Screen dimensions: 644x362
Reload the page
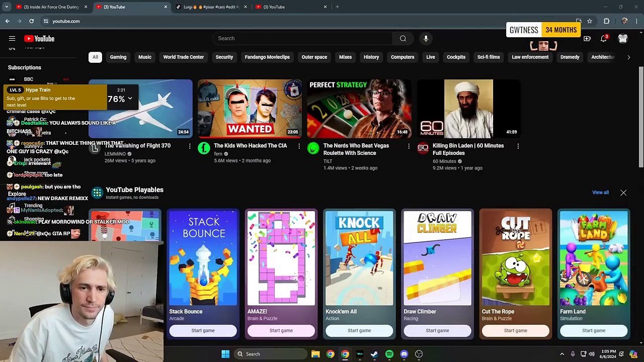coord(31,21)
